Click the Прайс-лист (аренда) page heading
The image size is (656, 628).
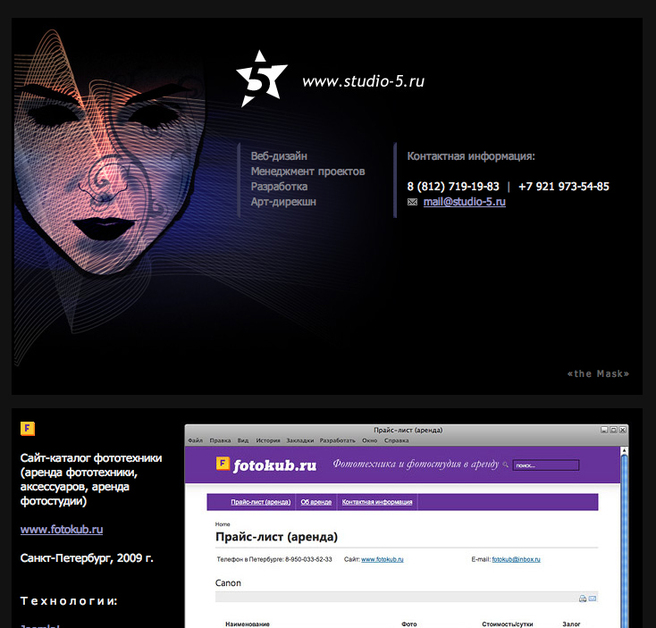point(276,537)
